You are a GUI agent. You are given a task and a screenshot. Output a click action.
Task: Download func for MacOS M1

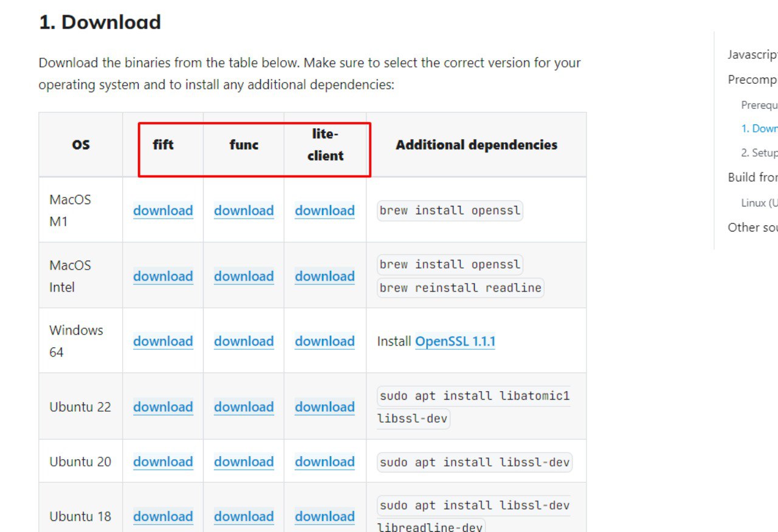point(244,211)
